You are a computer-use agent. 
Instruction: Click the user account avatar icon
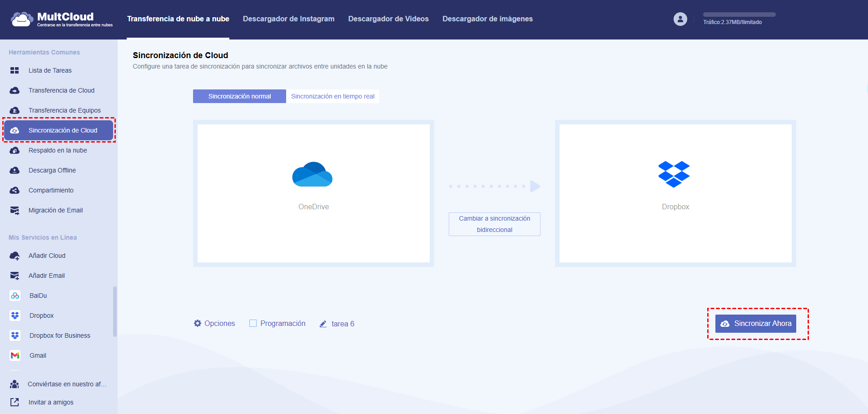point(680,19)
